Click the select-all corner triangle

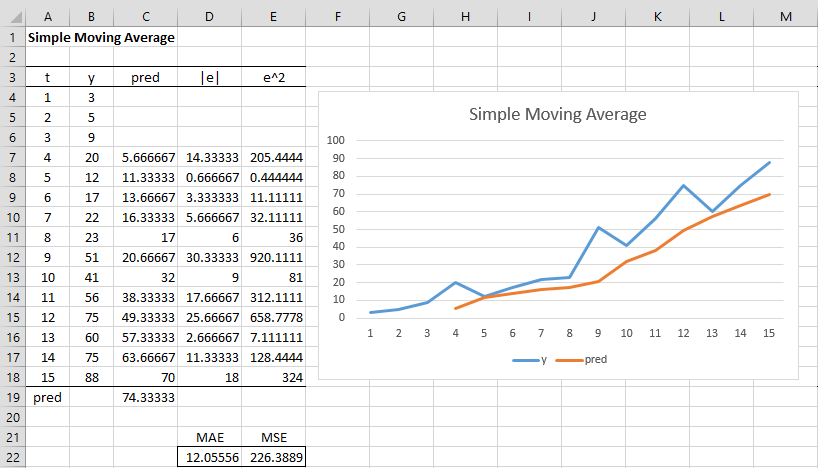13,17
